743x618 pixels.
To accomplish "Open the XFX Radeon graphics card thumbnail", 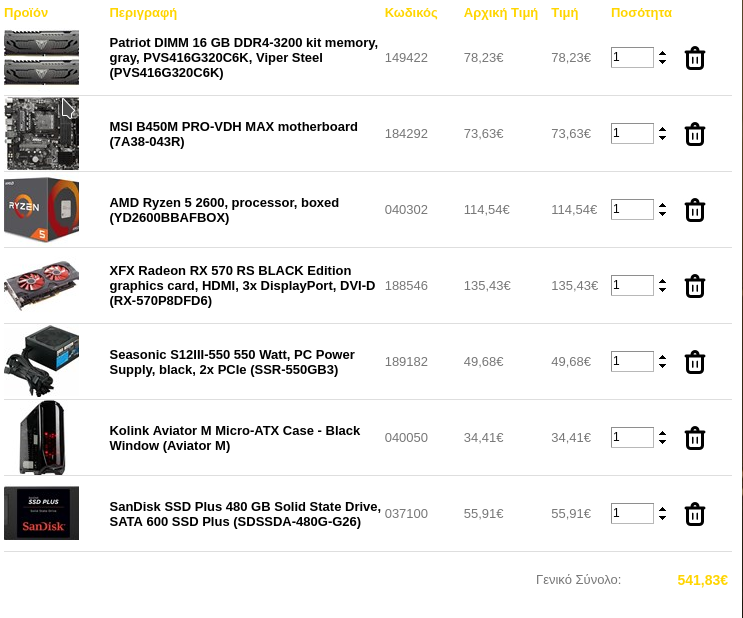I will [x=42, y=285].
